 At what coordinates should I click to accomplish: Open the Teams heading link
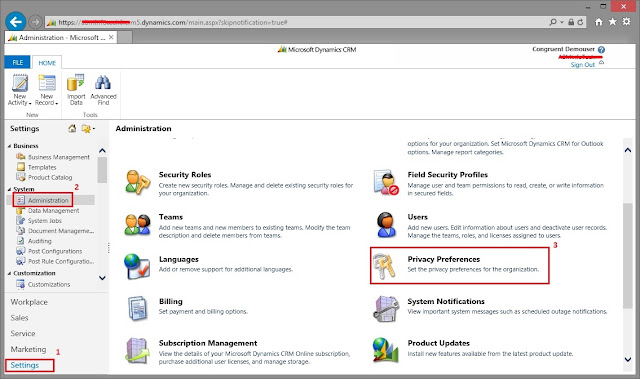[171, 217]
